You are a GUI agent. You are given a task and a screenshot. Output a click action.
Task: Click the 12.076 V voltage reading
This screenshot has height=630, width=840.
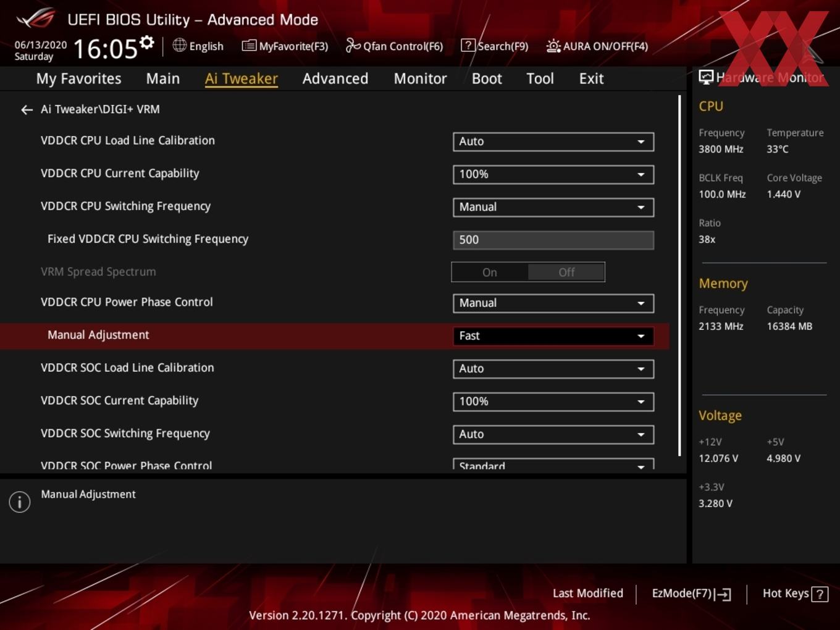[x=718, y=458]
